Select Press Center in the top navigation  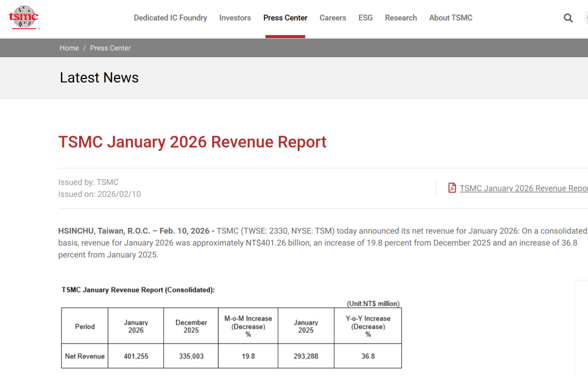coord(285,18)
